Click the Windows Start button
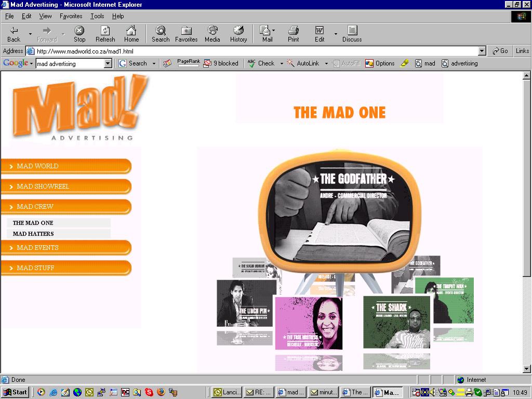The height and width of the screenshot is (399, 532). coord(15,392)
